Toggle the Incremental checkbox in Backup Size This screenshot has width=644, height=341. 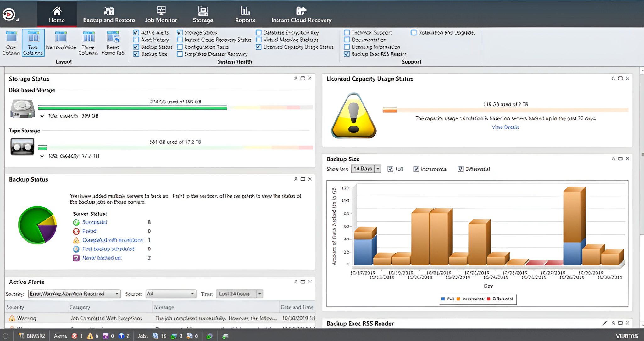416,169
